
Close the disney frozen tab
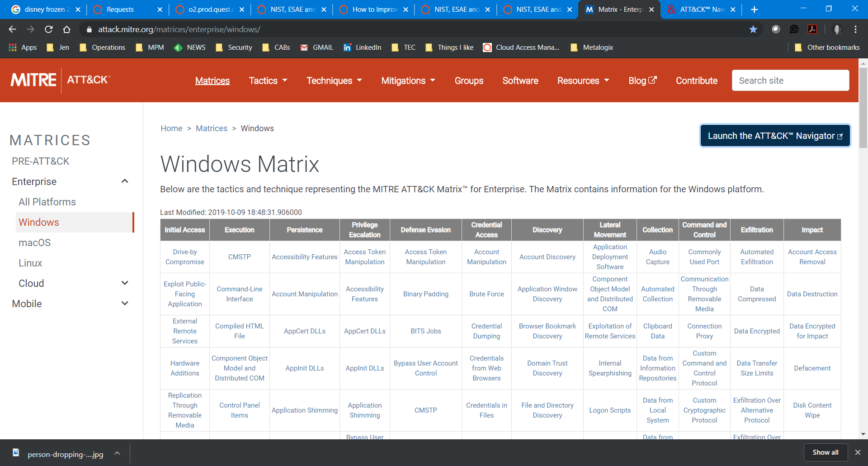coord(78,10)
